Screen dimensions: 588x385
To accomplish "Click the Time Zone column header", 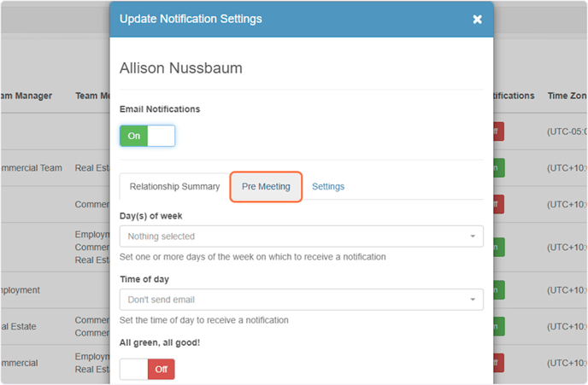I will (567, 96).
